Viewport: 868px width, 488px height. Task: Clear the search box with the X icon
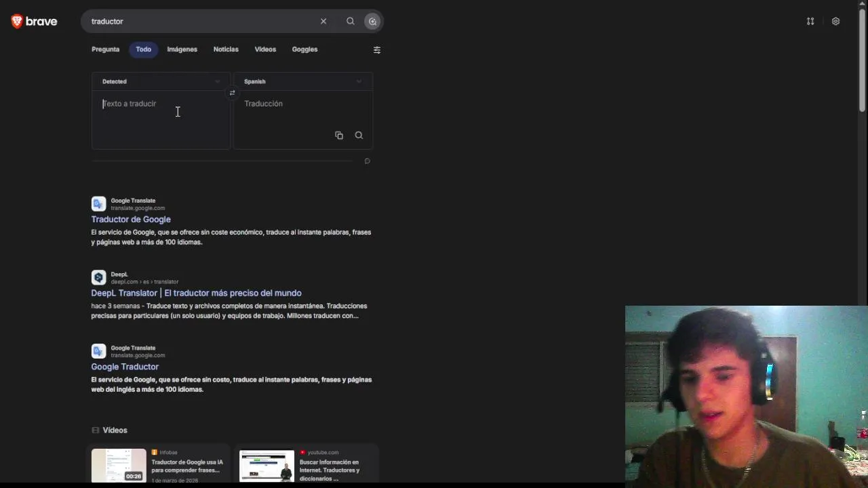click(x=323, y=21)
